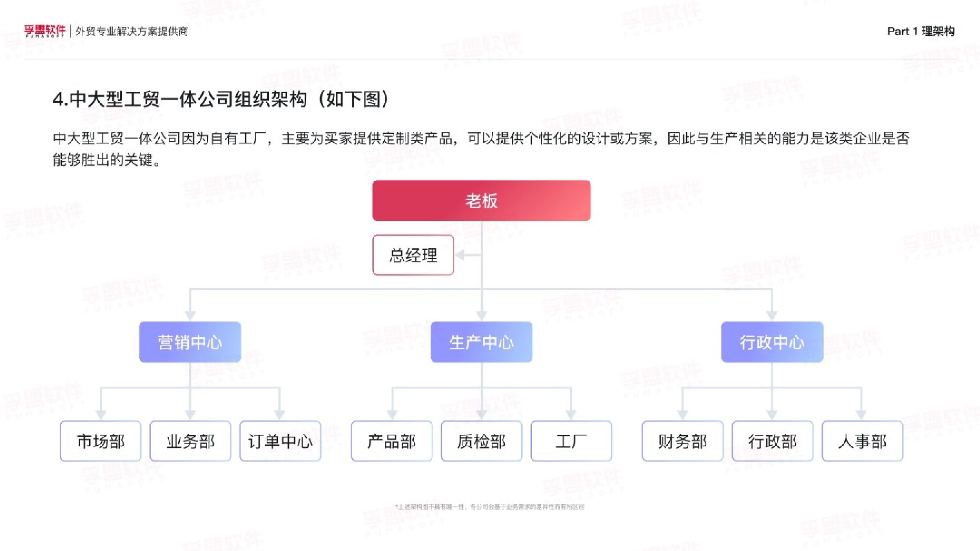Click the 财务部 department box
This screenshot has width=980, height=551.
[682, 441]
